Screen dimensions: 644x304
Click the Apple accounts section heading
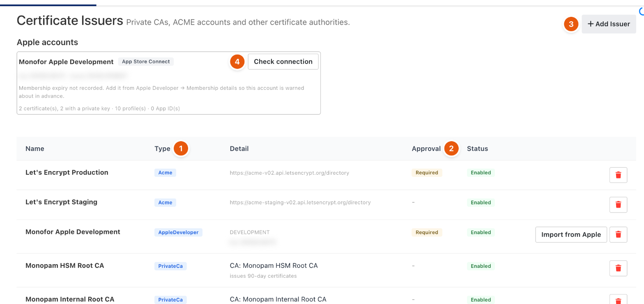47,42
